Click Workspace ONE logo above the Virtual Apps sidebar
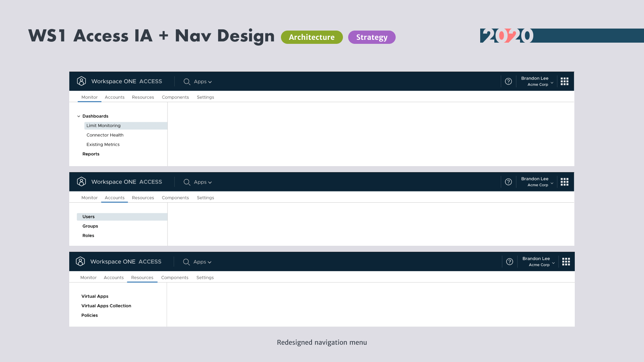Image resolution: width=644 pixels, height=362 pixels. point(80,261)
